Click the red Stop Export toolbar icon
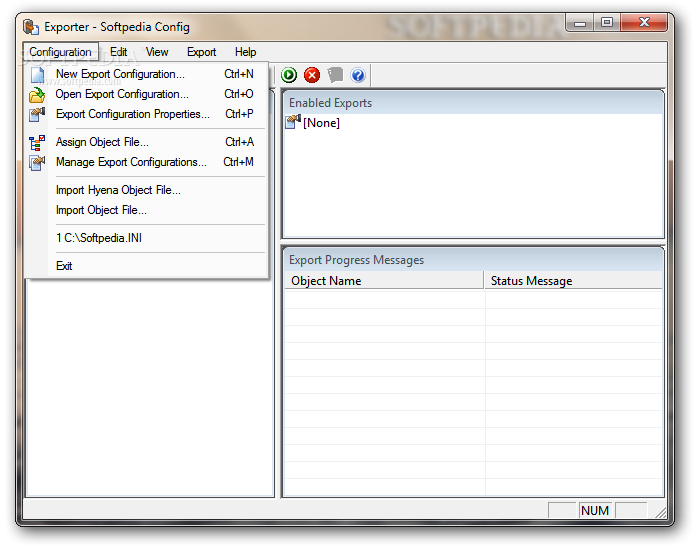 click(x=312, y=75)
